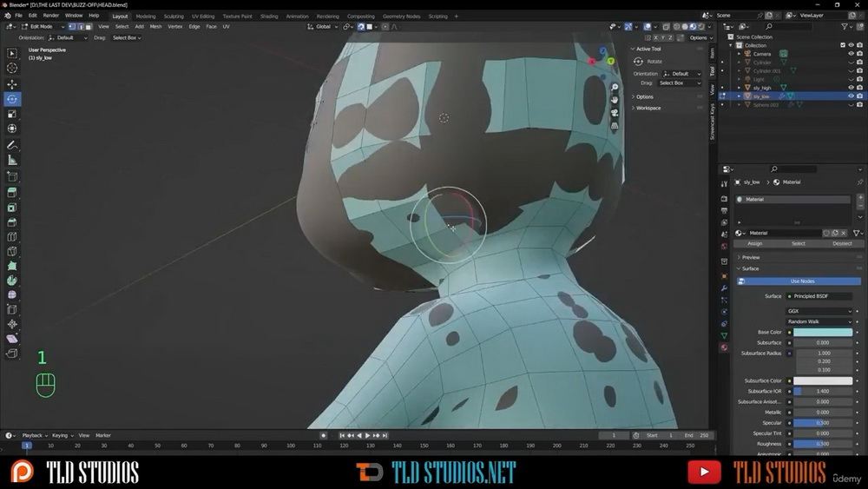Screen dimensions: 868x489
Task: Expand the Preview panel
Action: (x=750, y=257)
